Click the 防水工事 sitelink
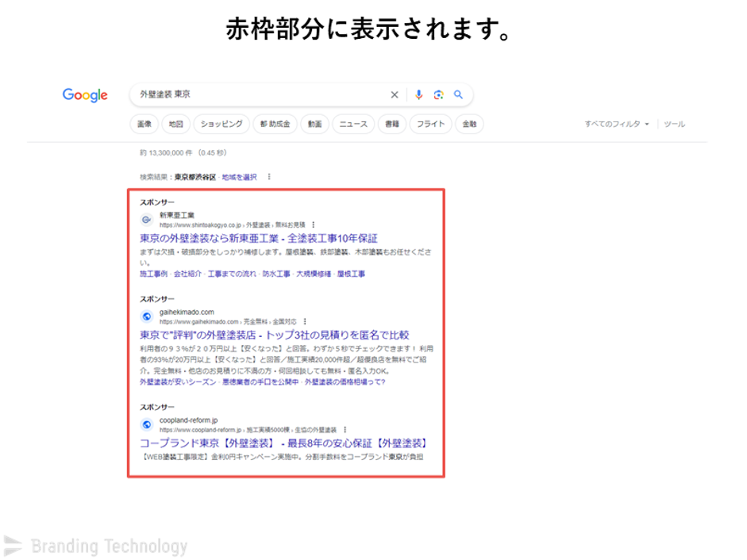The width and height of the screenshot is (747, 560). pyautogui.click(x=275, y=274)
